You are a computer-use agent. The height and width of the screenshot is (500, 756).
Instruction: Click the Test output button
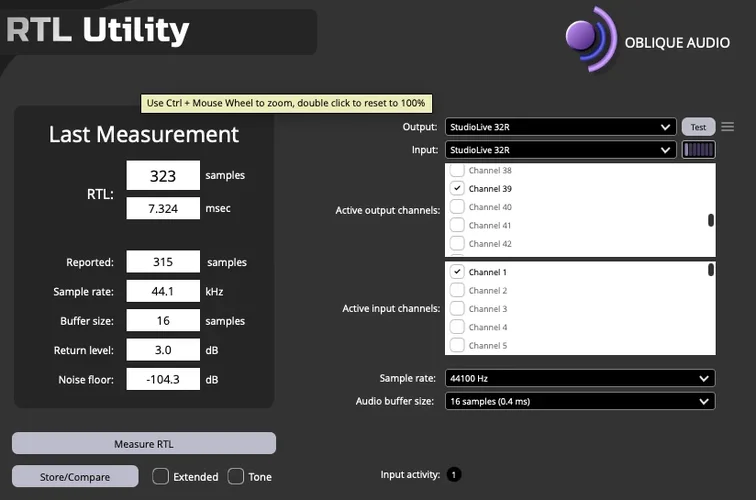click(698, 127)
